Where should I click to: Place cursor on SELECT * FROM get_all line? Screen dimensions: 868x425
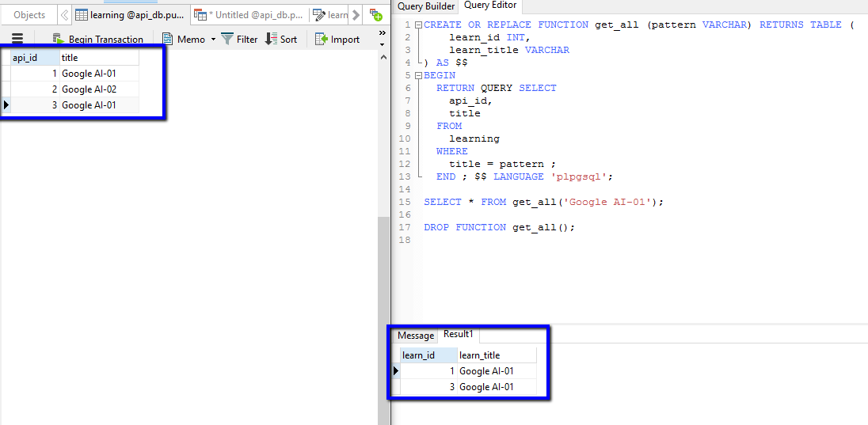coord(543,202)
